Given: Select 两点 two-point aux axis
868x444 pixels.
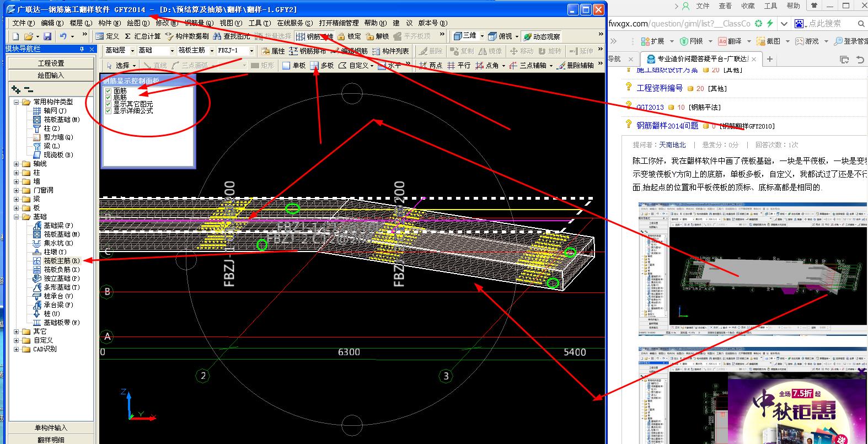Looking at the screenshot, I should tap(431, 65).
